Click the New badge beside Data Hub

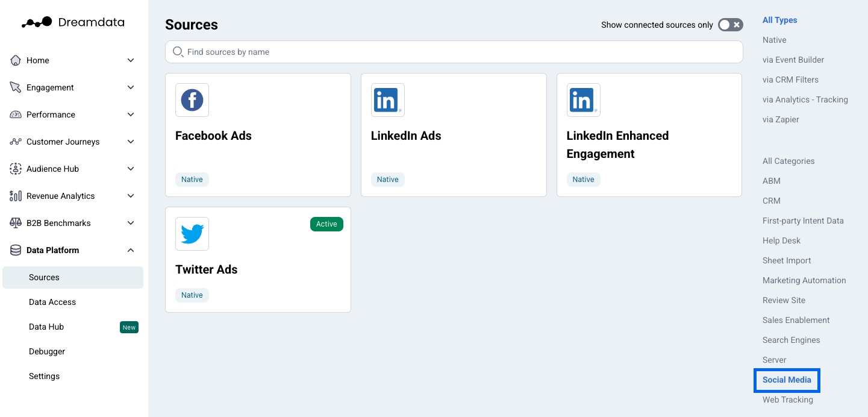[x=129, y=327]
